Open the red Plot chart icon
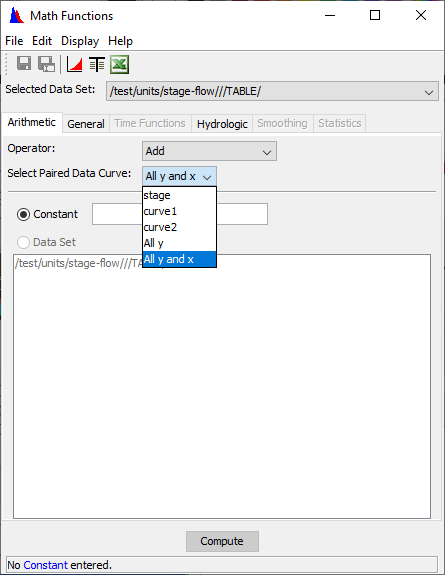Viewport: 445px width, 575px height. 74,65
